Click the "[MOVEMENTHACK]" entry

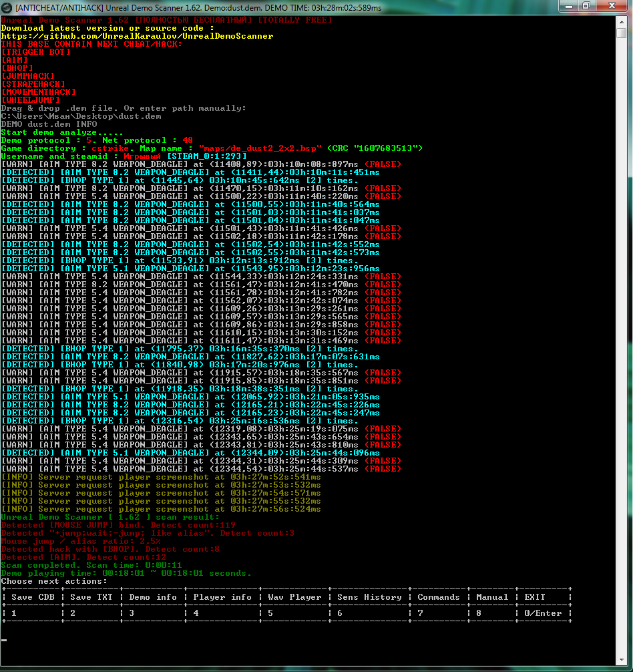click(x=38, y=92)
